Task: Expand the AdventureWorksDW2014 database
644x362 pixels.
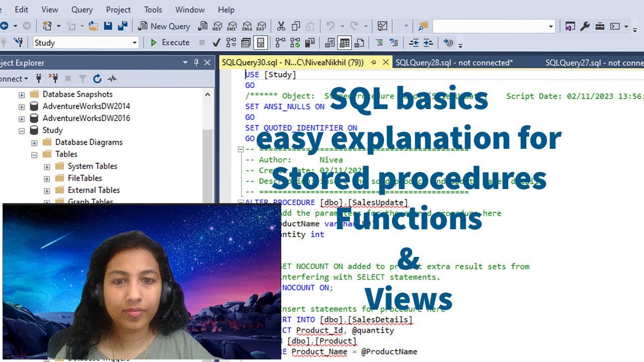Action: [22, 107]
